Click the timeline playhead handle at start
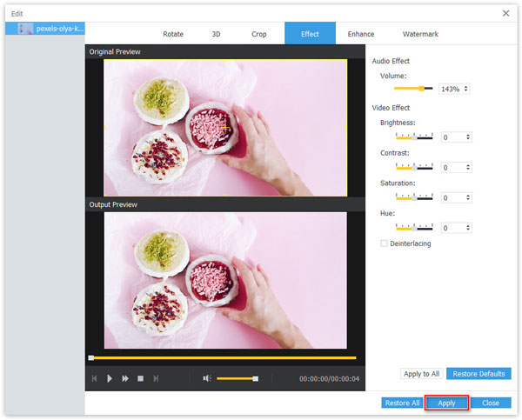This screenshot has height=420, width=522. click(x=90, y=357)
